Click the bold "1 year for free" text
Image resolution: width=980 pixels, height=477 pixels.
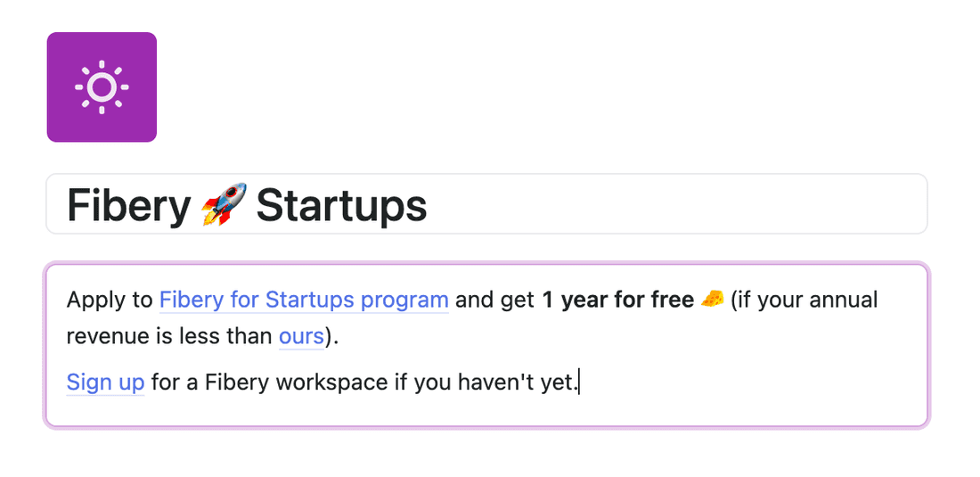[617, 300]
